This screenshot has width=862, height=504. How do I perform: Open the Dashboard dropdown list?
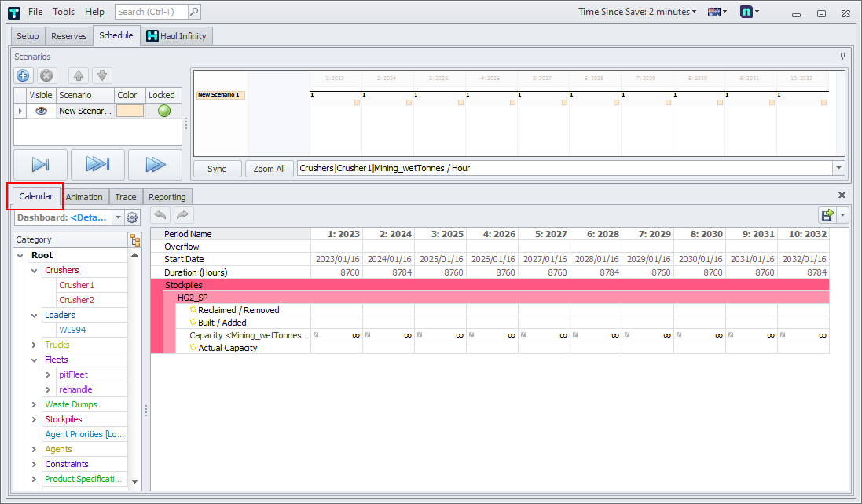tap(118, 217)
